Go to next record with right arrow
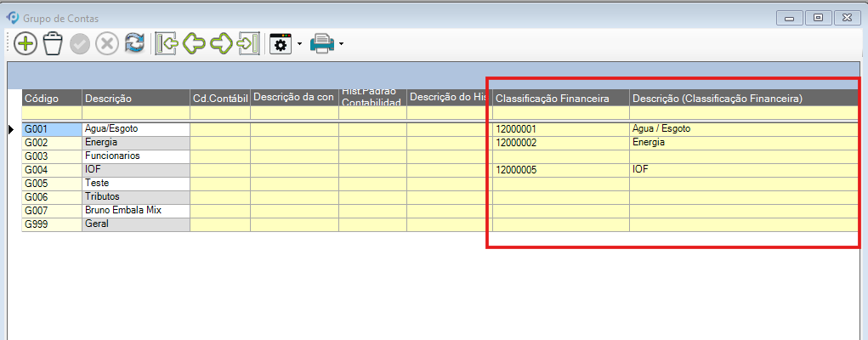This screenshot has width=868, height=340. tap(221, 44)
